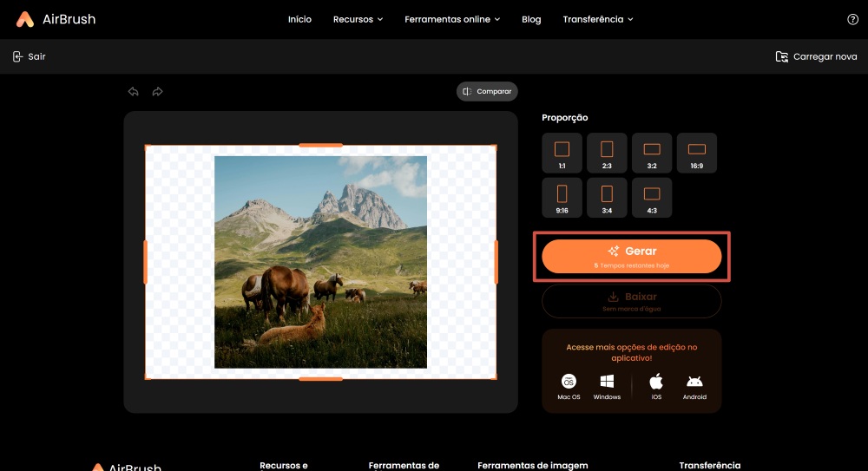Expand the Recursos dropdown menu
868x471 pixels.
(358, 19)
